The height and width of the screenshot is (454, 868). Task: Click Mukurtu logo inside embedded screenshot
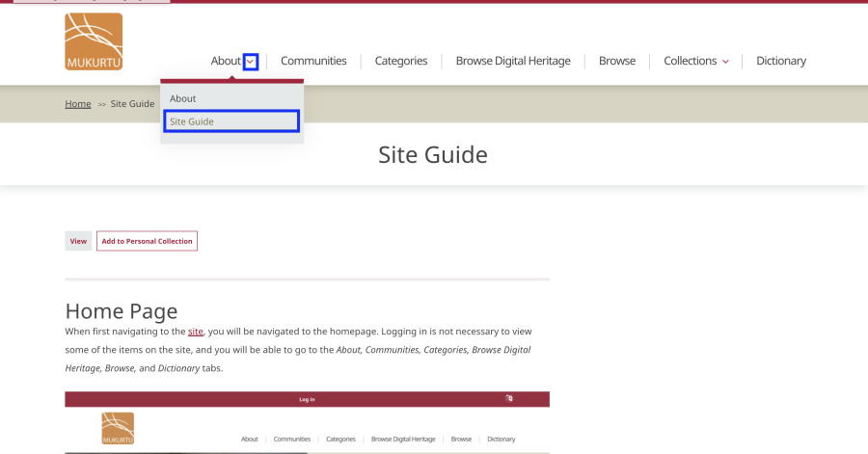pyautogui.click(x=118, y=428)
